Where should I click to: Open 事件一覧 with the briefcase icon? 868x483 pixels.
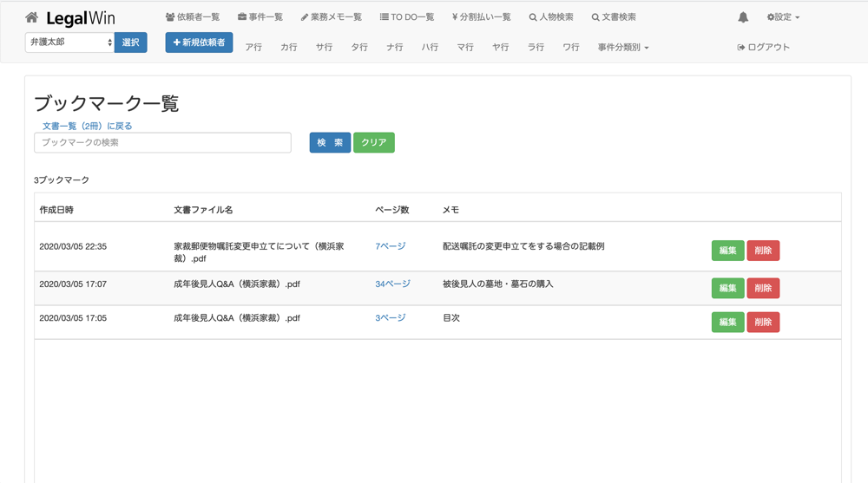click(260, 17)
